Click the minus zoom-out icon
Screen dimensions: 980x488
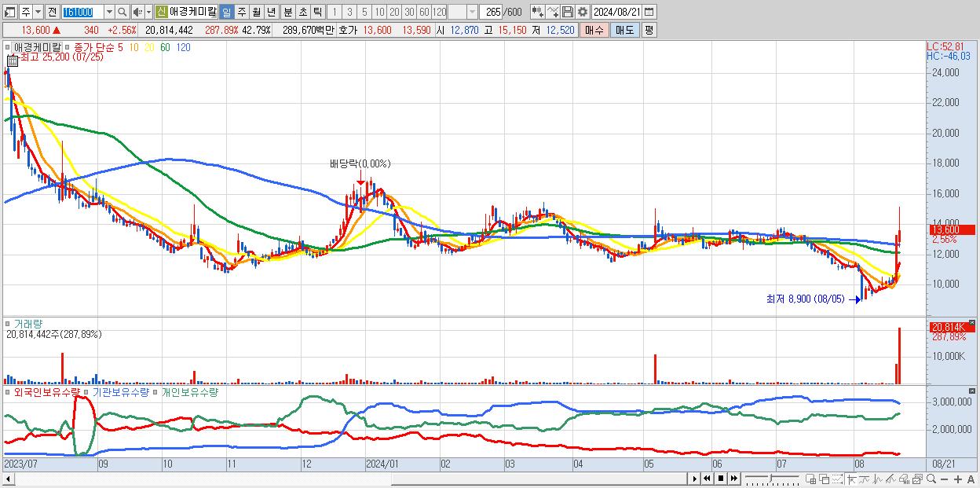[944, 479]
